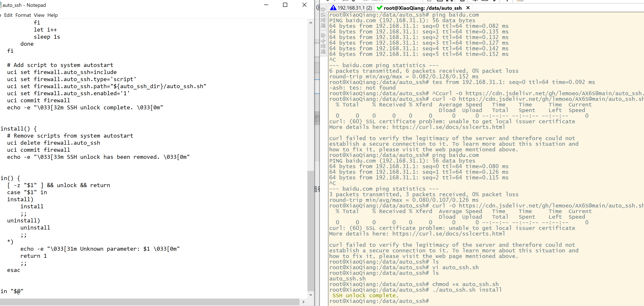Viewport: 644px width, 306px height.
Task: Maximize the auto_ssh Notepad window
Action: 285,5
